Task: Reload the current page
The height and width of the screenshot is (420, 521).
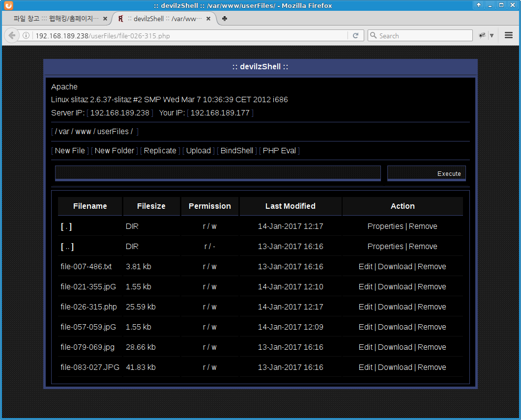Action: point(355,35)
